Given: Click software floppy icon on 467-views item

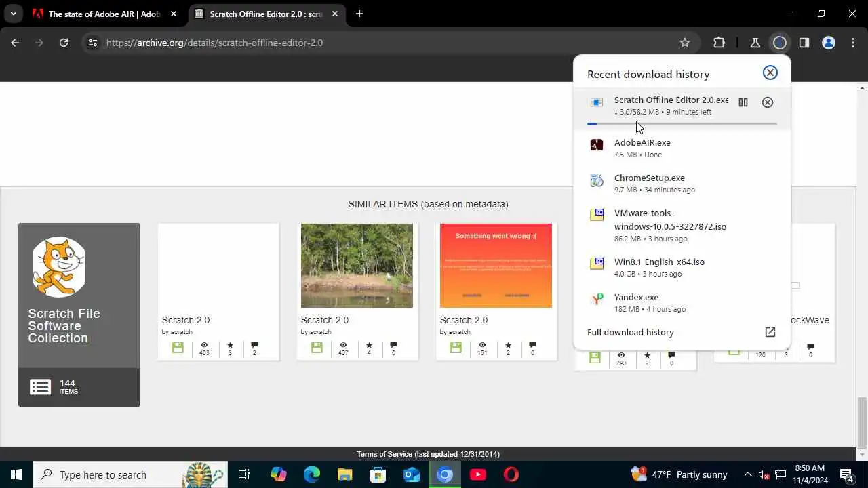Looking at the screenshot, I should (317, 348).
